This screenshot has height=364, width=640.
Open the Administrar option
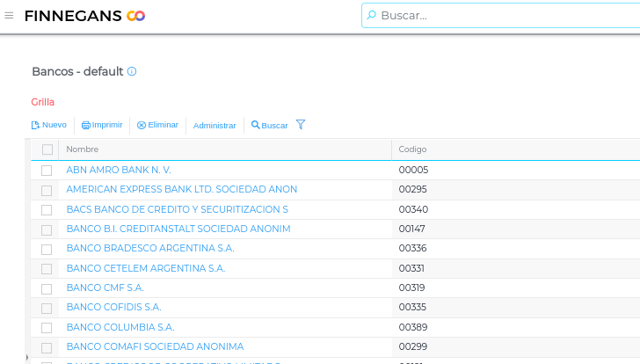215,126
